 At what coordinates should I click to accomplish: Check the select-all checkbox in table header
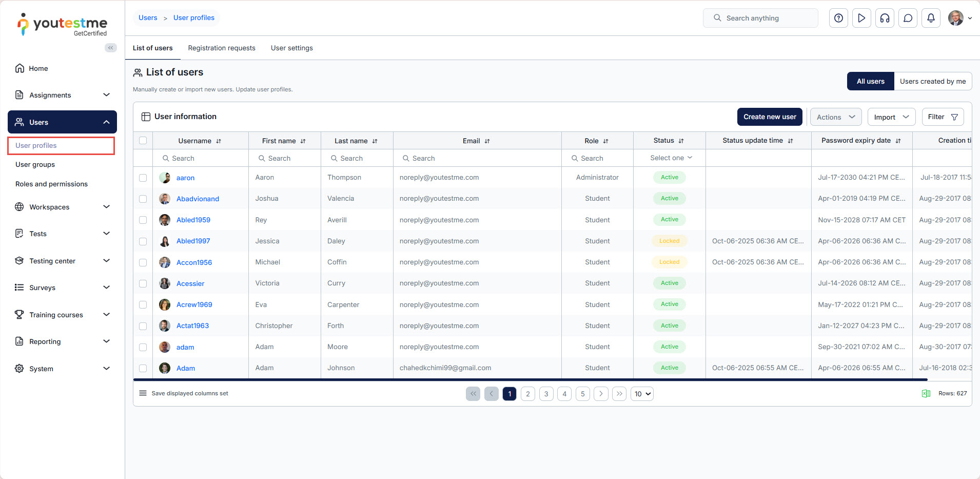[143, 141]
